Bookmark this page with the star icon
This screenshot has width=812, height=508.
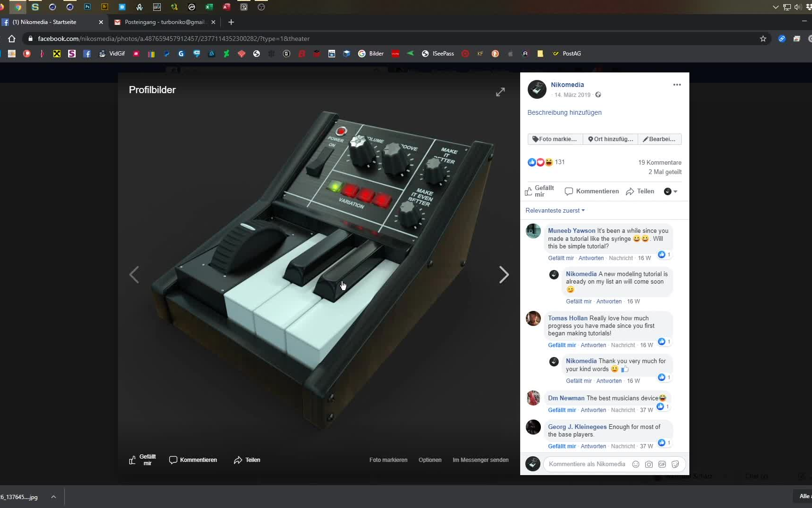pos(763,39)
